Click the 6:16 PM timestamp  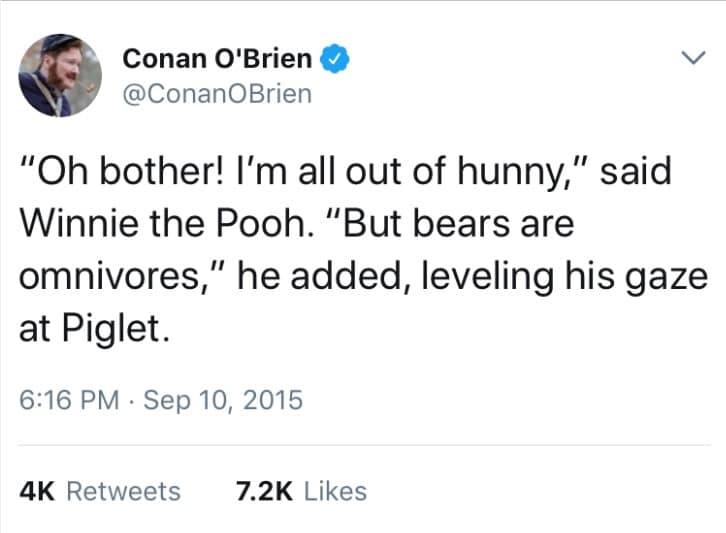[68, 401]
